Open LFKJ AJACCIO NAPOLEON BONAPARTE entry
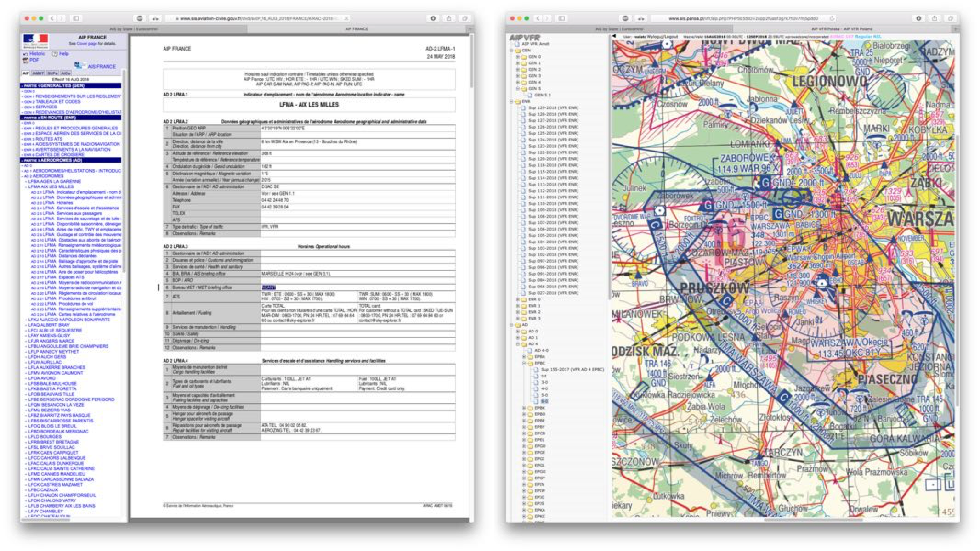 pos(69,320)
